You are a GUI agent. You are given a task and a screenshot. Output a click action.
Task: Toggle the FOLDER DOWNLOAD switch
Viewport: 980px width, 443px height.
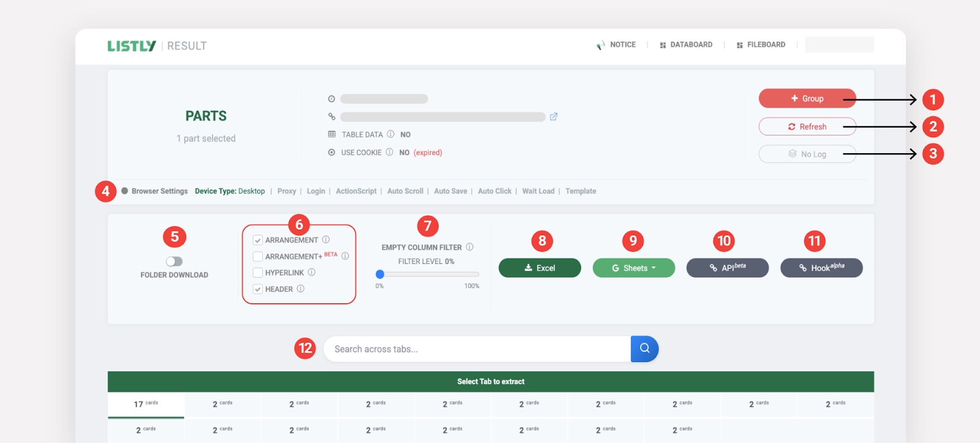(174, 262)
